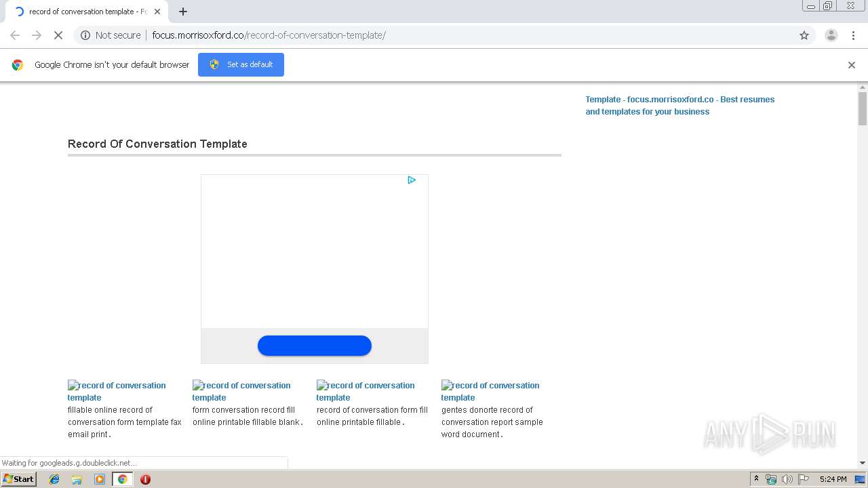The image size is (868, 488).
Task: Open Windows Explorer folder in taskbar
Action: [x=77, y=479]
